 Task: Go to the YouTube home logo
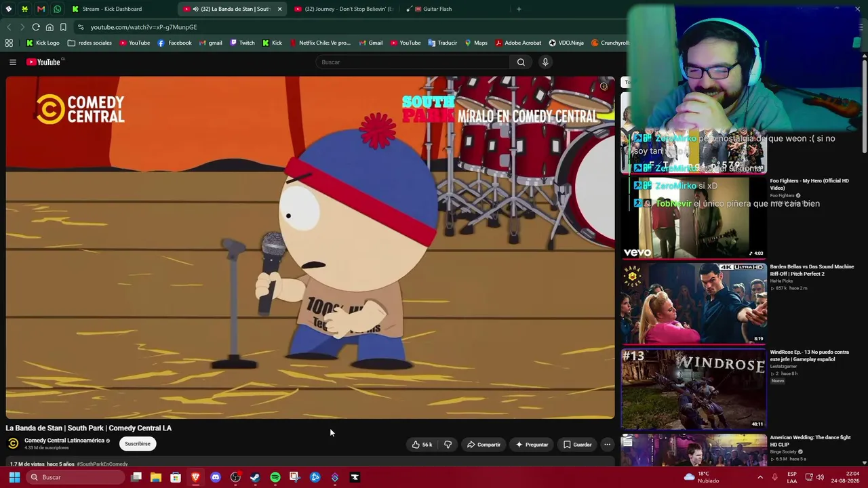[x=45, y=62]
